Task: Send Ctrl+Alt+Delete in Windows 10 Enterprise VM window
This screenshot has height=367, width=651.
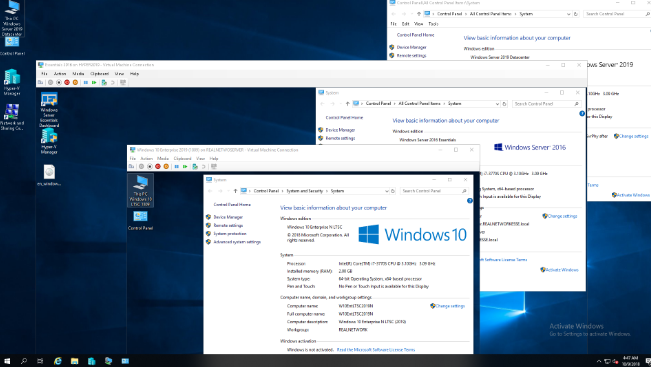Action: 131,166
